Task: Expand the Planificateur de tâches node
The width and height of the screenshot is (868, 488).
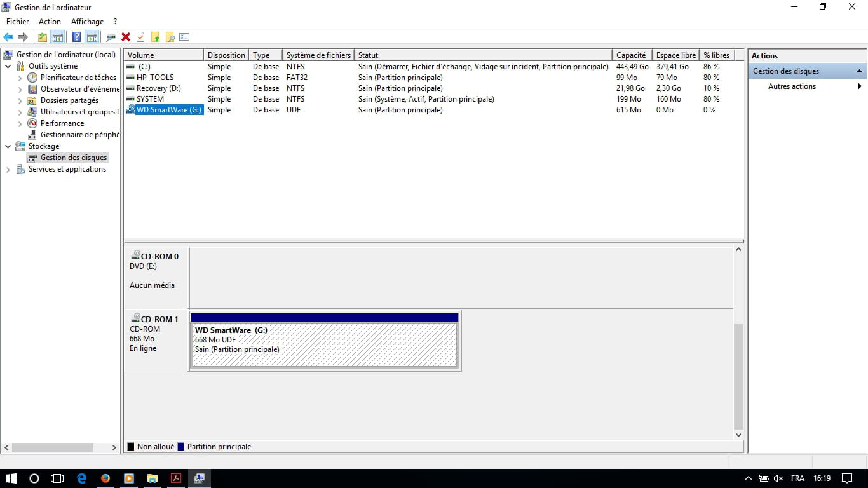Action: (x=20, y=78)
